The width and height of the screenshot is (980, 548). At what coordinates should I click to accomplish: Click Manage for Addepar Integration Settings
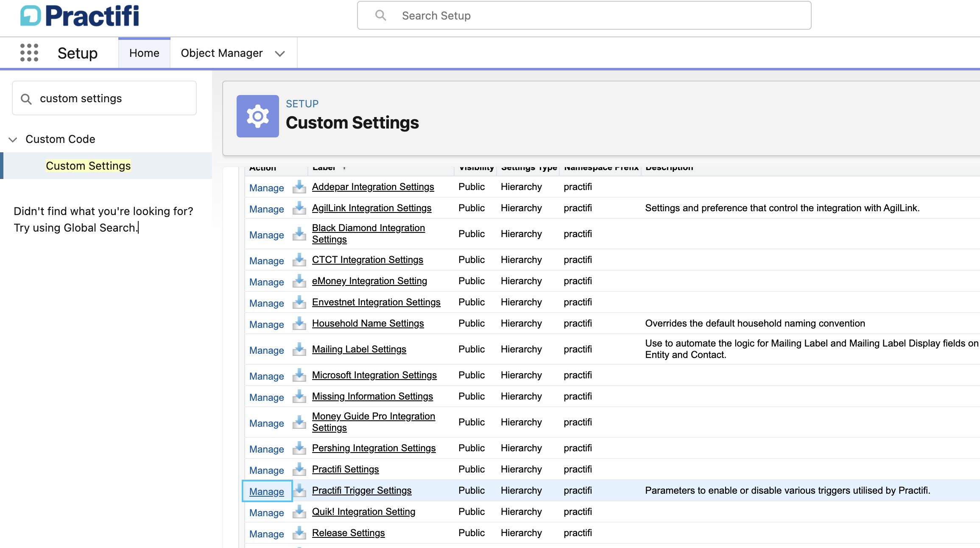(x=267, y=188)
